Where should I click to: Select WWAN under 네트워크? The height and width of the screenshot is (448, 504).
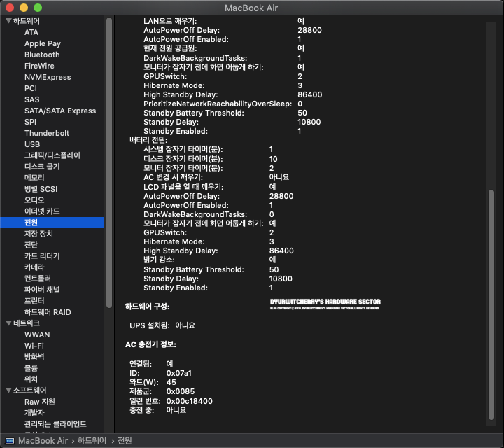point(37,335)
